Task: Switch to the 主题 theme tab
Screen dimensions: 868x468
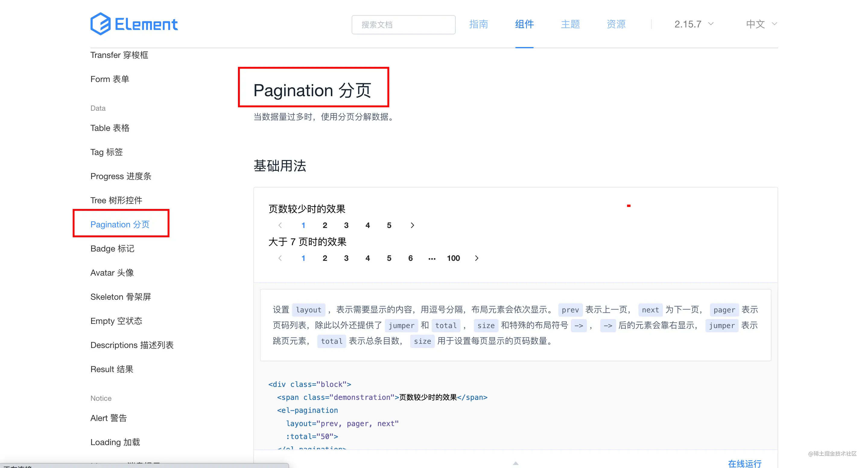Action: click(570, 24)
